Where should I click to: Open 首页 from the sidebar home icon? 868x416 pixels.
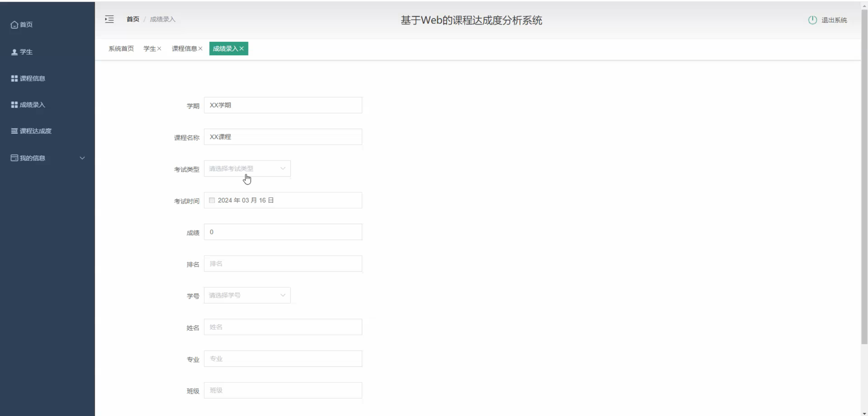[14, 24]
